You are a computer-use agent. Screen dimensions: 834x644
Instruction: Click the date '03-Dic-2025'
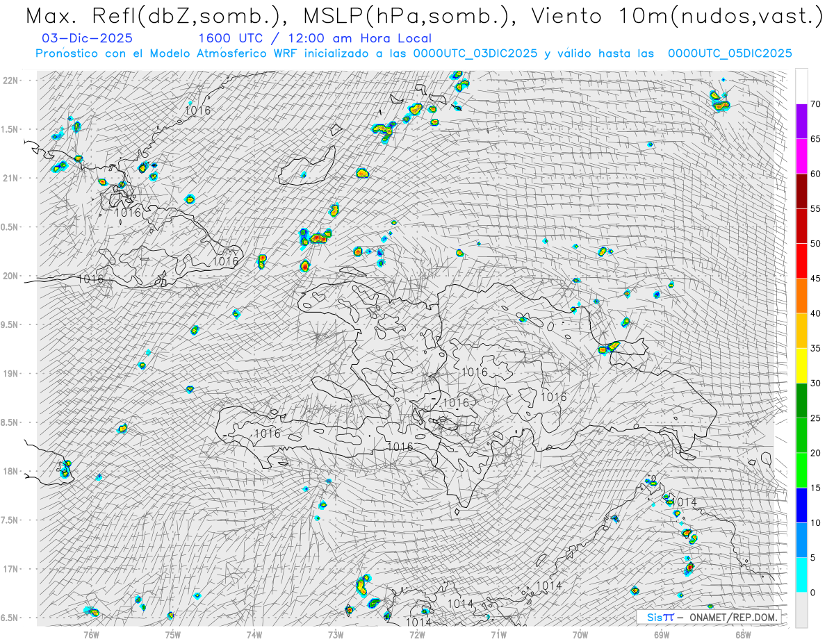click(x=87, y=39)
